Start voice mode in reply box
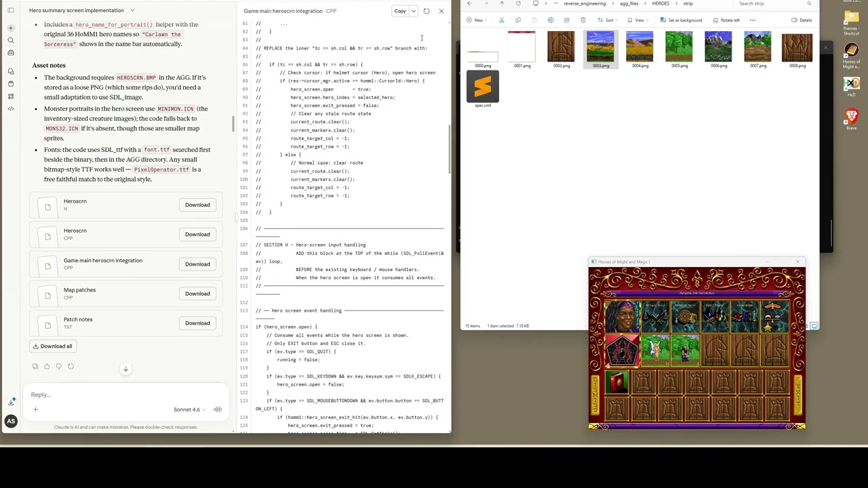This screenshot has width=868, height=488. 218,409
